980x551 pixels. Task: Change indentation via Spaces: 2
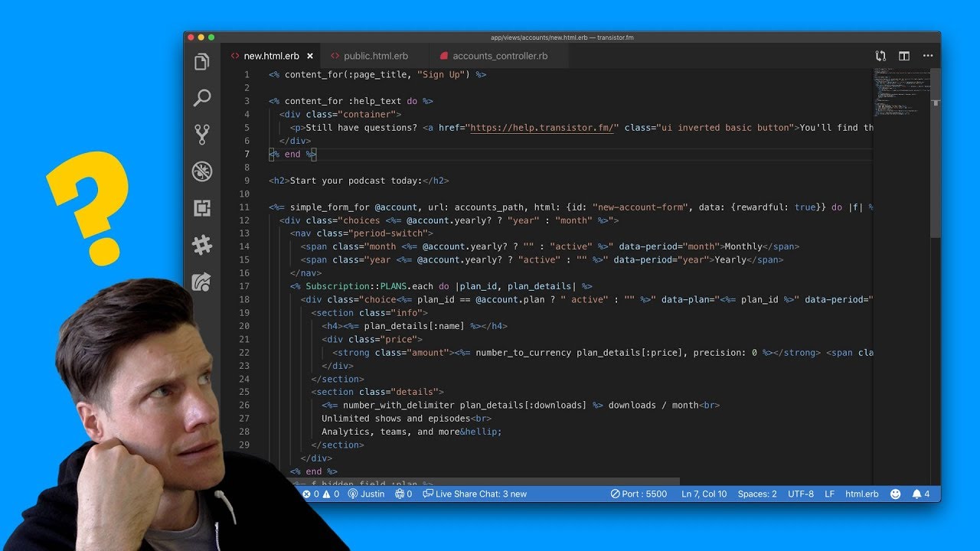click(x=757, y=494)
